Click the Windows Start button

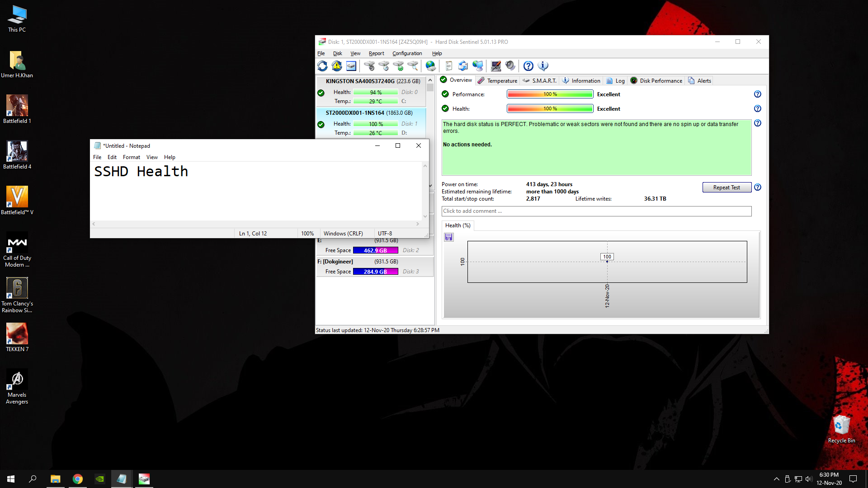click(x=11, y=479)
